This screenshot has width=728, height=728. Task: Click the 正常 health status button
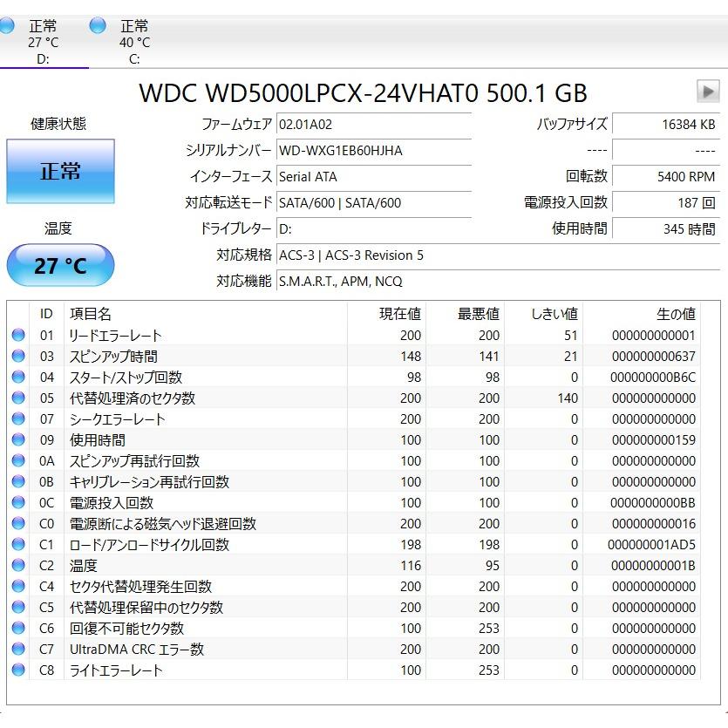[x=60, y=172]
